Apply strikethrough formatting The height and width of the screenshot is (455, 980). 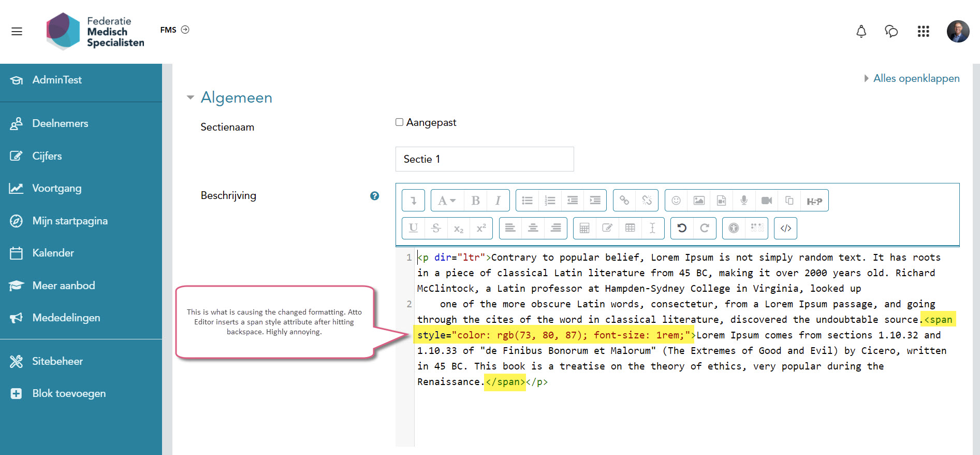[x=436, y=228]
